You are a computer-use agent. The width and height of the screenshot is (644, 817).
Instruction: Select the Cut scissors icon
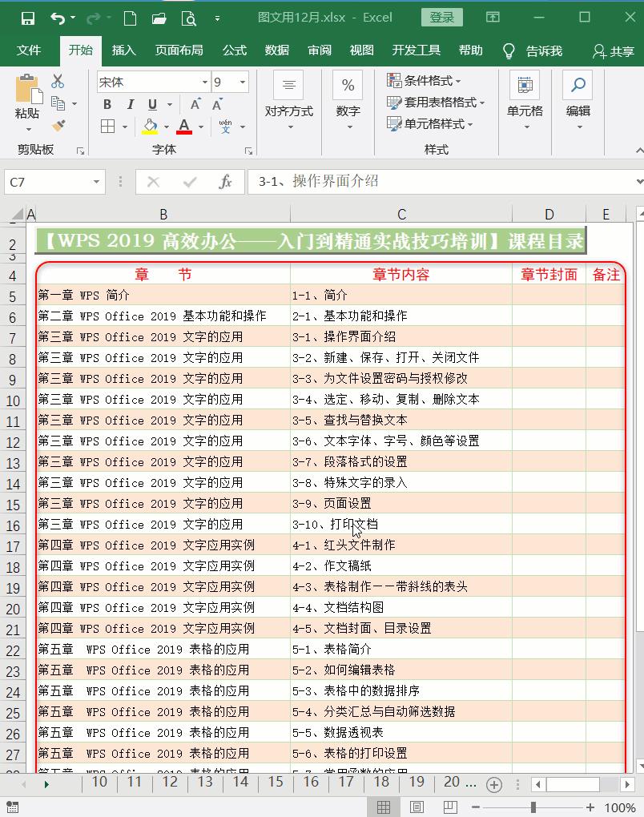[57, 80]
